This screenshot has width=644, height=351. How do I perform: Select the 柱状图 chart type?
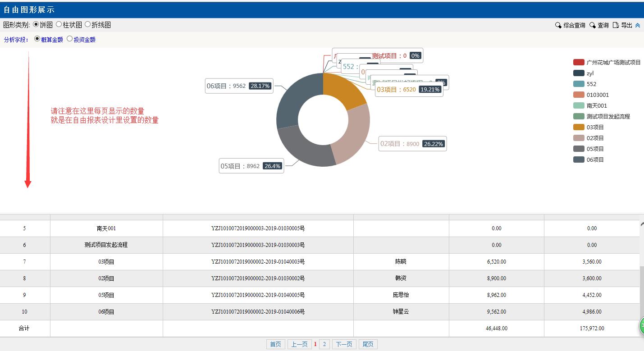click(x=59, y=24)
